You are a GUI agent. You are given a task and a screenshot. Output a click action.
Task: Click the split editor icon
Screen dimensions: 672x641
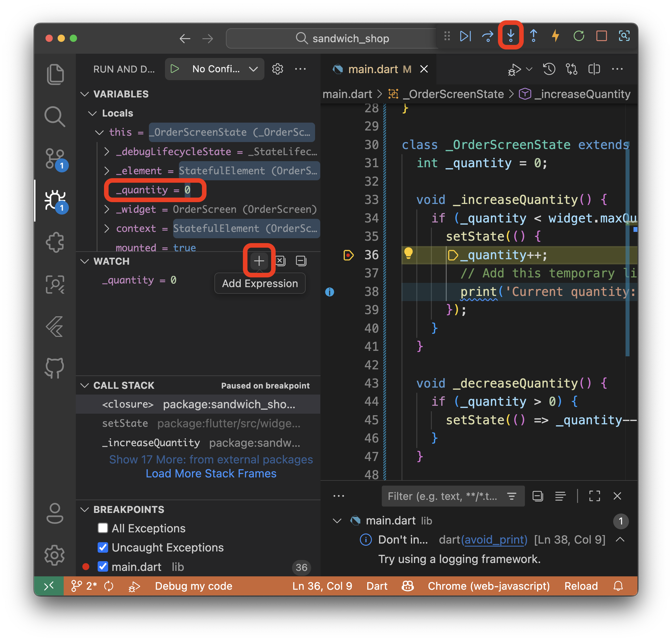[x=594, y=69]
